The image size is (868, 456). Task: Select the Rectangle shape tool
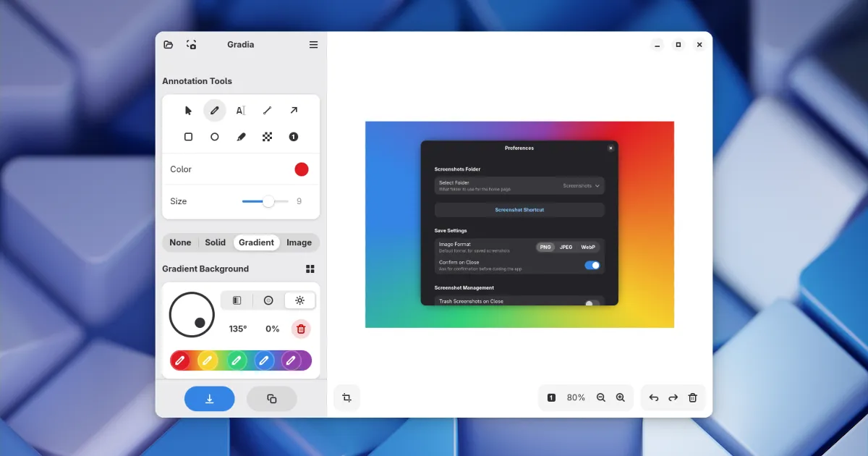(x=188, y=137)
